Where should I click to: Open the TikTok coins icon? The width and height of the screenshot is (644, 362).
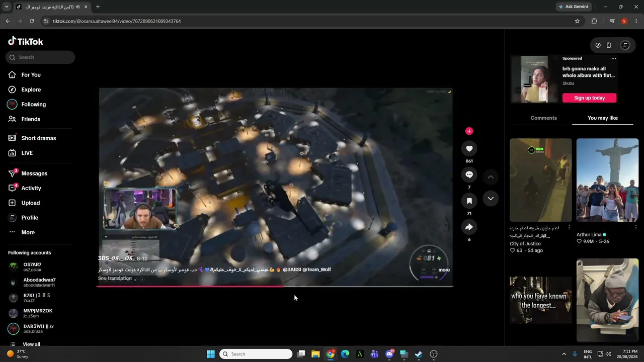(x=598, y=45)
